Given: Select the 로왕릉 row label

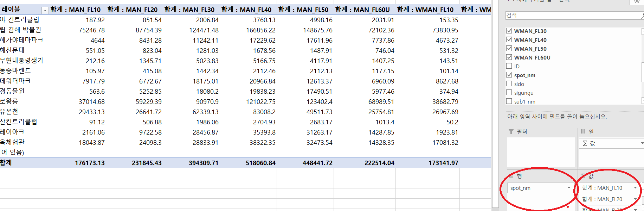Looking at the screenshot, I should 9,101.
